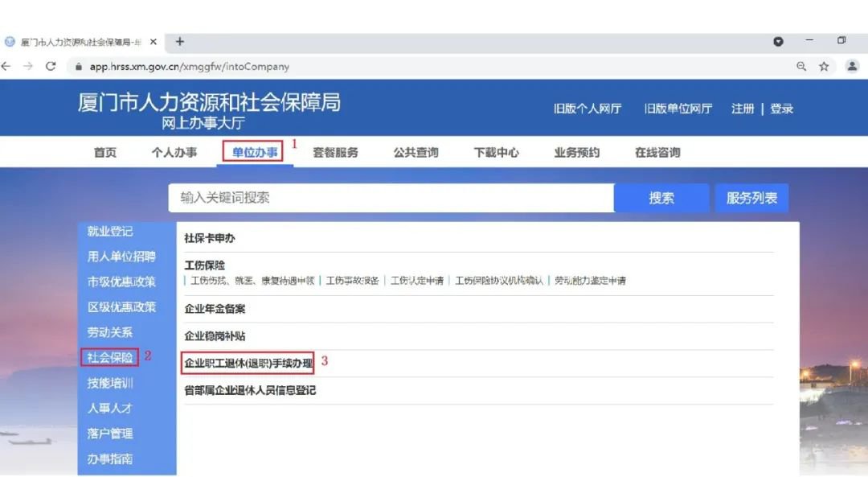Image resolution: width=868 pixels, height=477 pixels.
Task: Click the 厦门市人力资源和社会保障局 site title
Action: 209,102
